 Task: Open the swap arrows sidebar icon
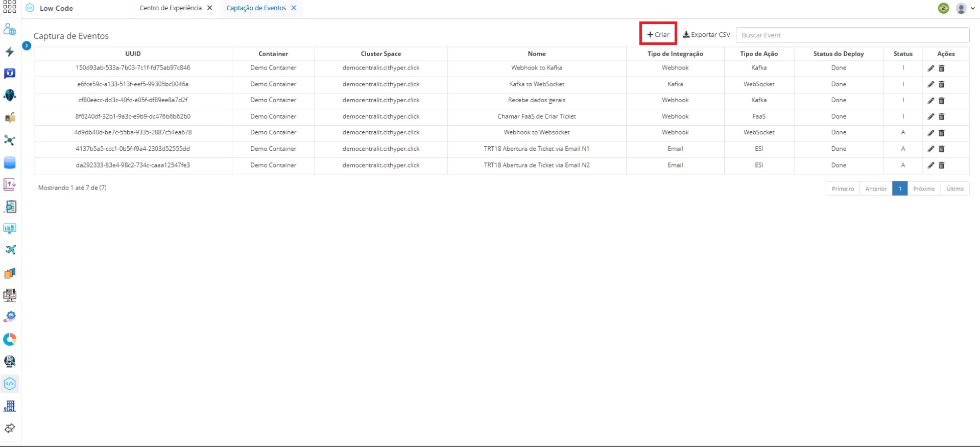coord(10,428)
